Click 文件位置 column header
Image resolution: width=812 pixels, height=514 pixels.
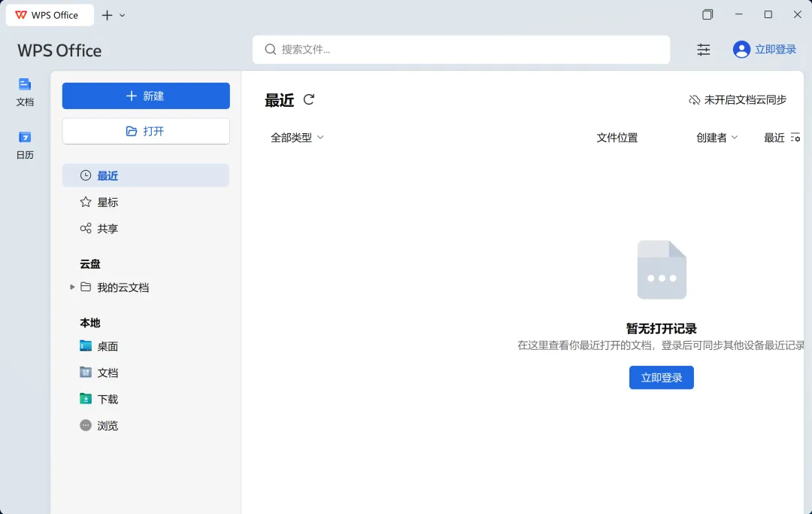pyautogui.click(x=617, y=138)
